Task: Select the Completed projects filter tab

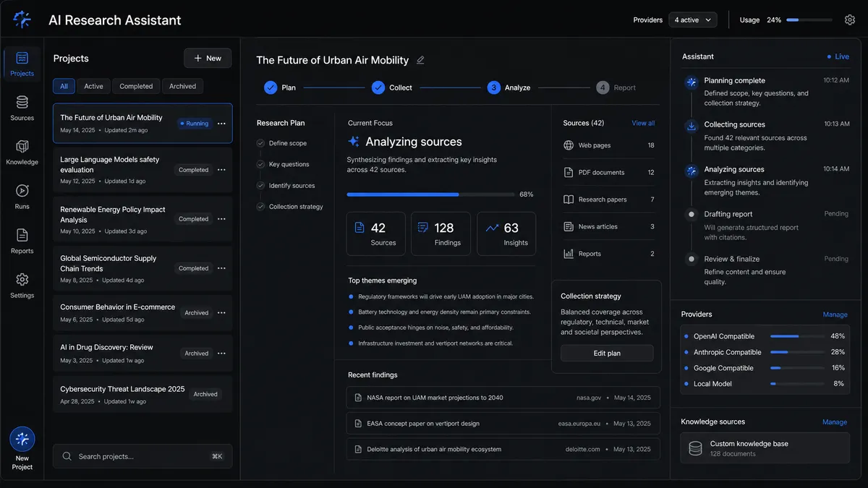Action: point(136,86)
